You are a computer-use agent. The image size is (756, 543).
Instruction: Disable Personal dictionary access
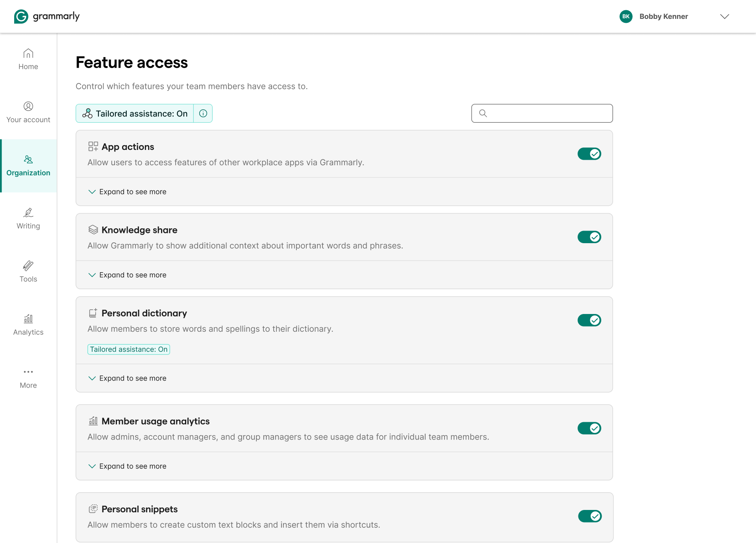point(589,320)
